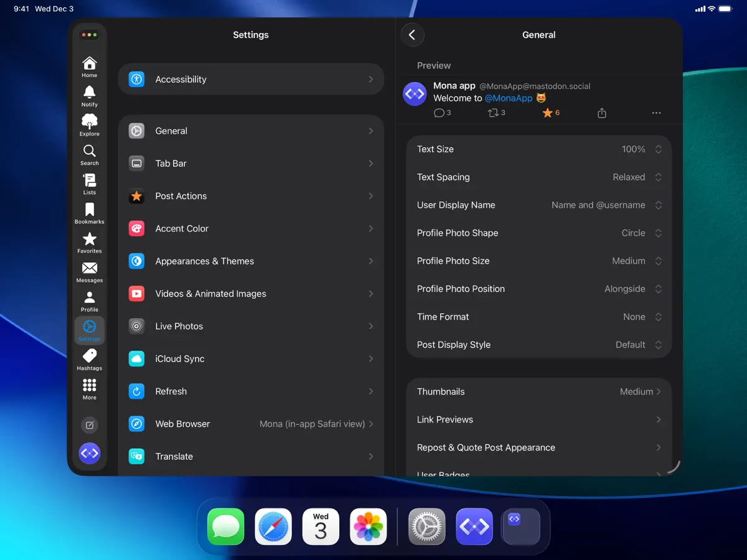The height and width of the screenshot is (560, 747).
Task: Open Messages envelope in sidebar
Action: [90, 271]
